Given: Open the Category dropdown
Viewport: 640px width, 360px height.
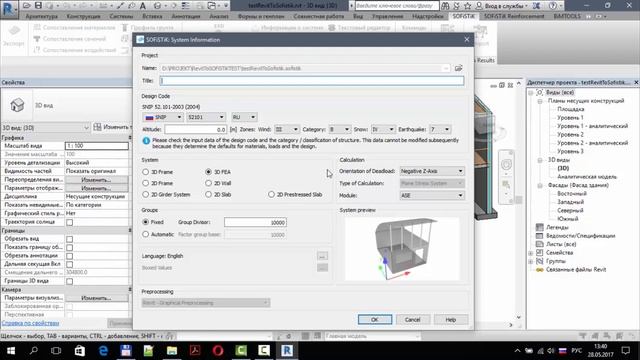Looking at the screenshot, I should (x=340, y=129).
